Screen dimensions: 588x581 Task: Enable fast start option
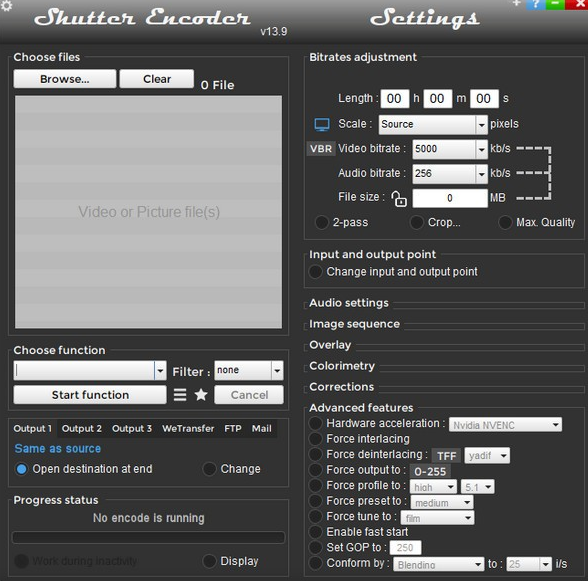tap(315, 532)
